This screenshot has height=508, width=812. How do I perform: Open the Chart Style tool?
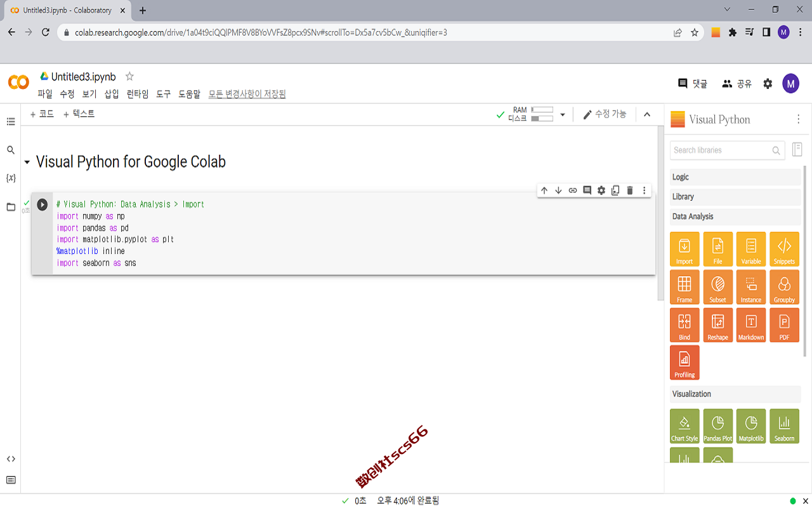click(684, 426)
